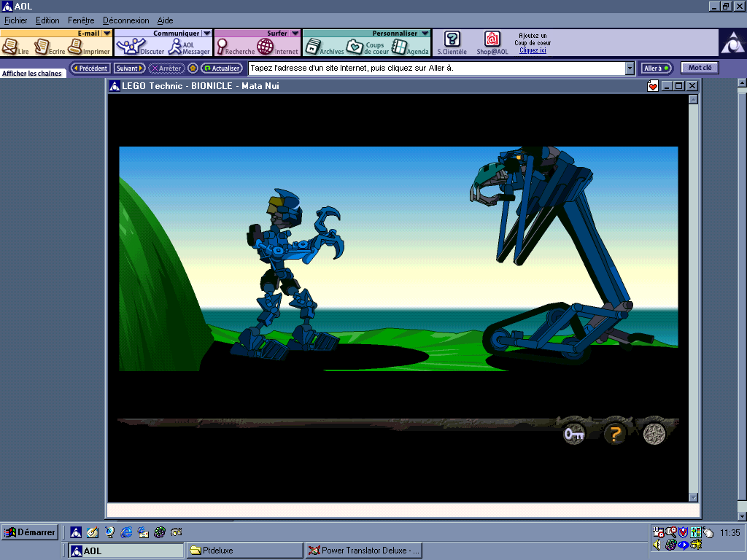Click the quick launch pencil notepad icon
The width and height of the screenshot is (747, 560).
[x=93, y=532]
